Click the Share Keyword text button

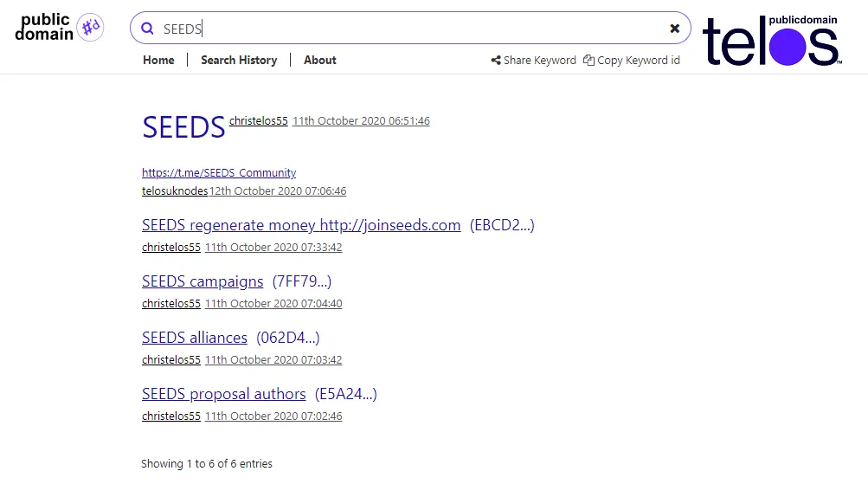tap(540, 60)
